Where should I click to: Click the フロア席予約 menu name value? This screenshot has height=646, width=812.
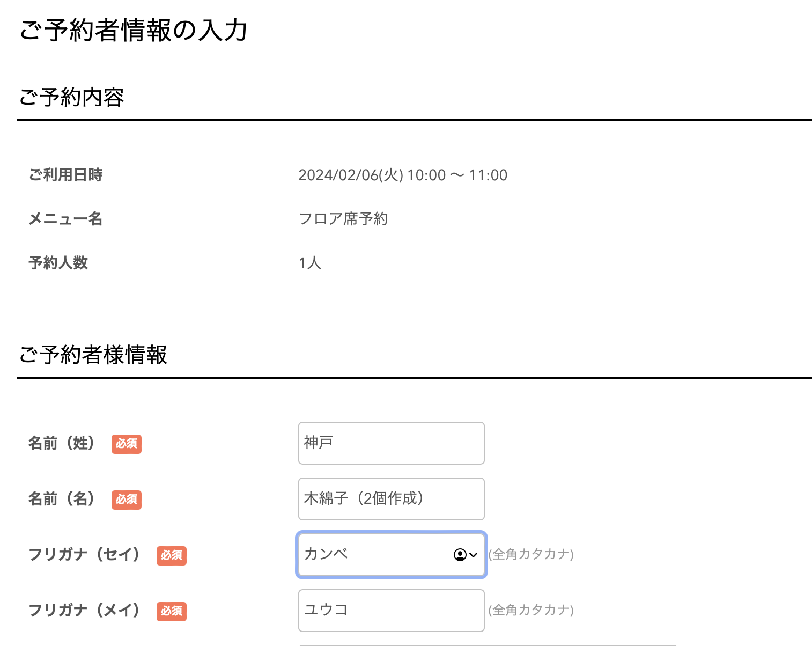(x=343, y=219)
